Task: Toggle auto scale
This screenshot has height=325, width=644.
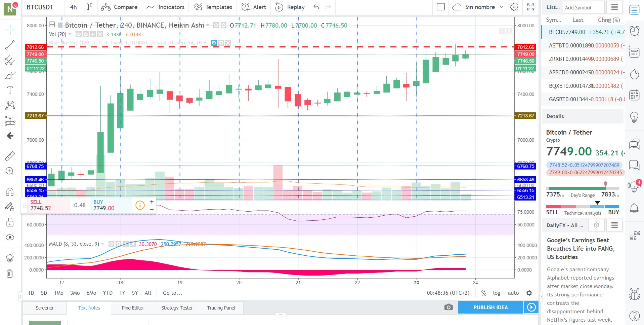Action: [513, 293]
